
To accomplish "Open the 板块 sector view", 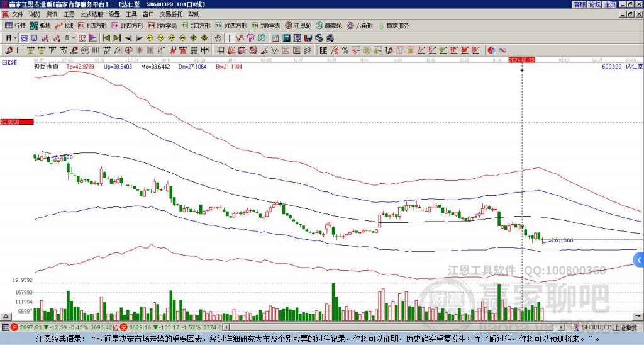I will (40, 25).
